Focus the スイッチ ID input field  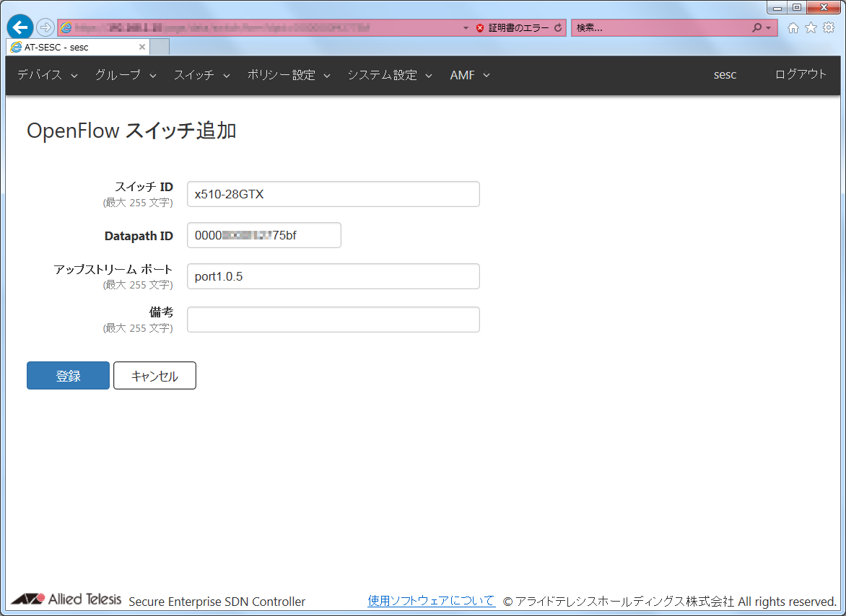333,194
